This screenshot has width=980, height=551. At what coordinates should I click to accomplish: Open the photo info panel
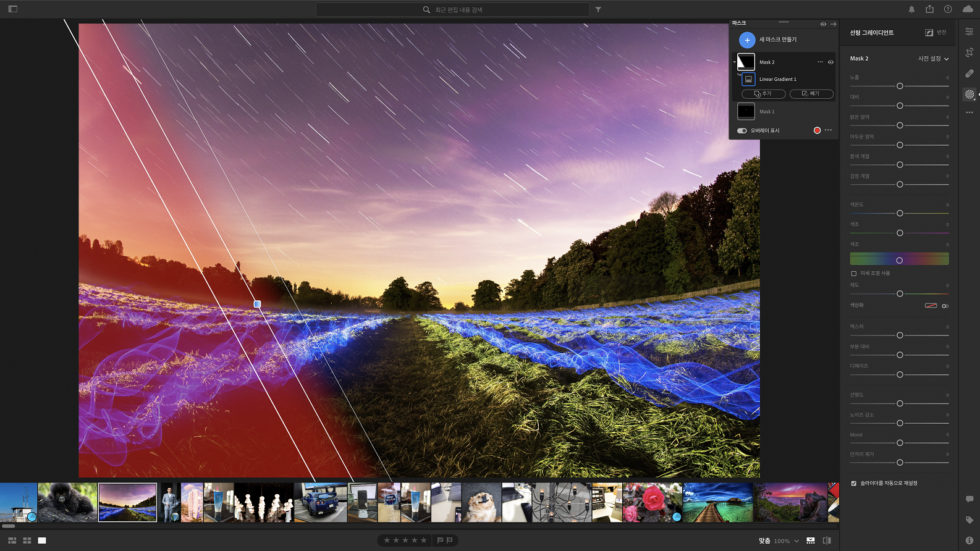tap(969, 540)
